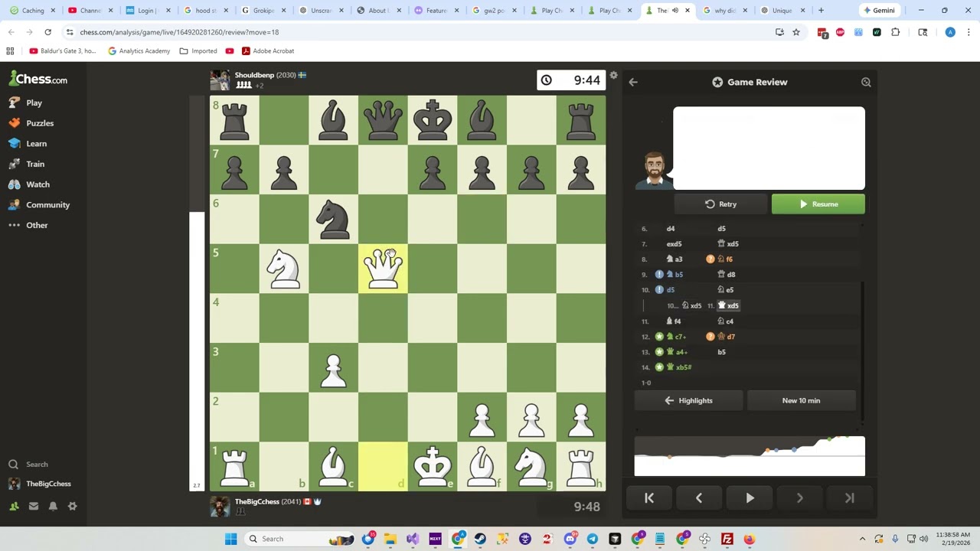Step back one move

pos(699,498)
